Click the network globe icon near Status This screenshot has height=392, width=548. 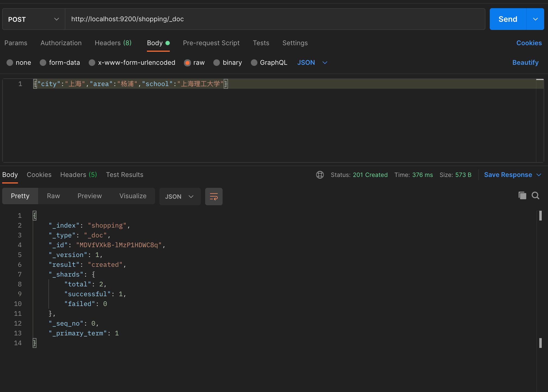(x=320, y=175)
